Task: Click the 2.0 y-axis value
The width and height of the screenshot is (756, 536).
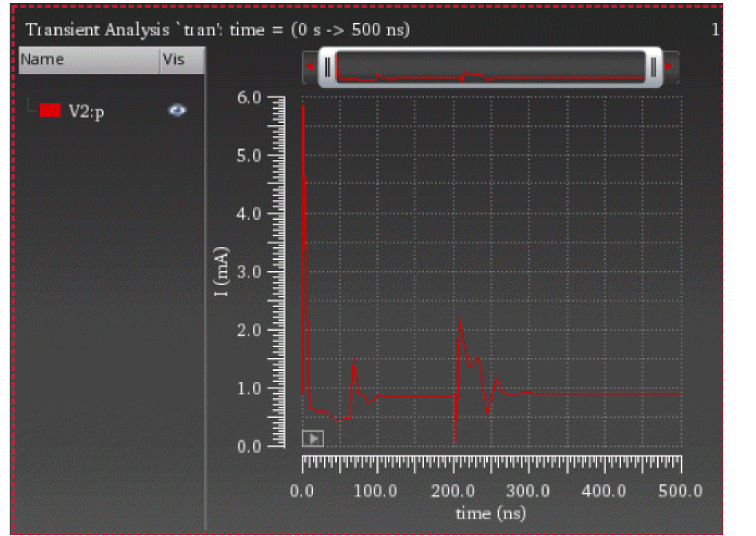Action: (249, 330)
